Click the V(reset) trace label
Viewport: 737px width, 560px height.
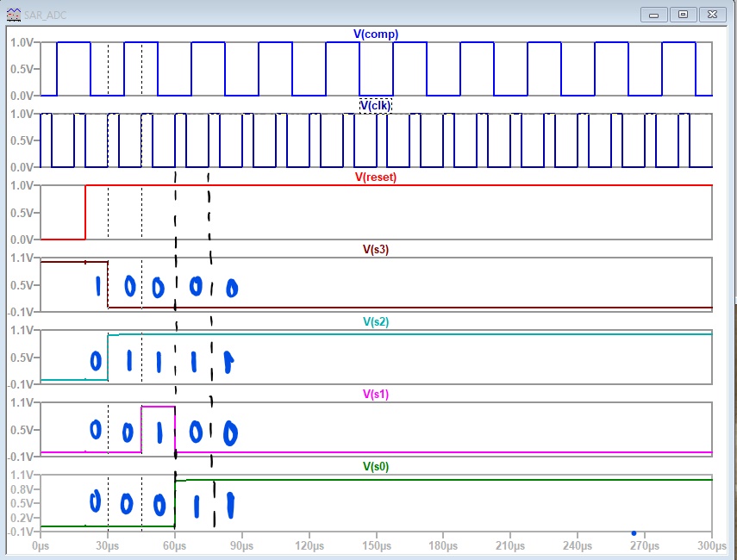pyautogui.click(x=376, y=177)
